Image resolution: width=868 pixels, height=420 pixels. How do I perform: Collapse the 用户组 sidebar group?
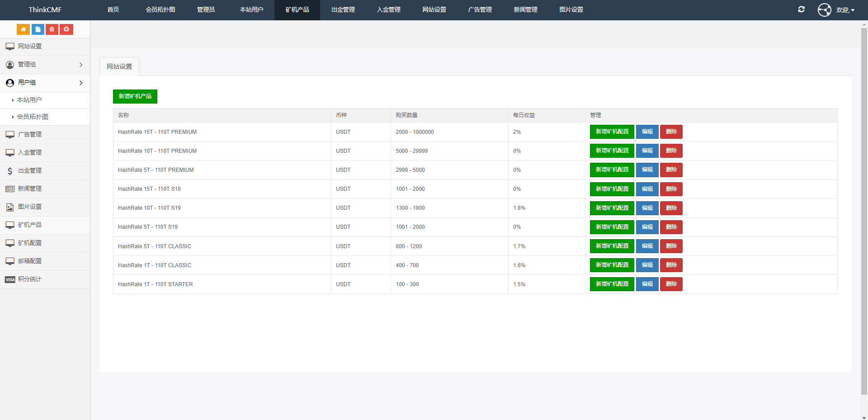[45, 83]
